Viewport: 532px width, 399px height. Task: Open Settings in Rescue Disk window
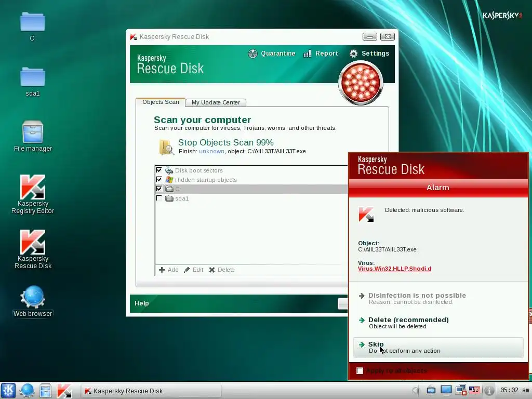(369, 54)
